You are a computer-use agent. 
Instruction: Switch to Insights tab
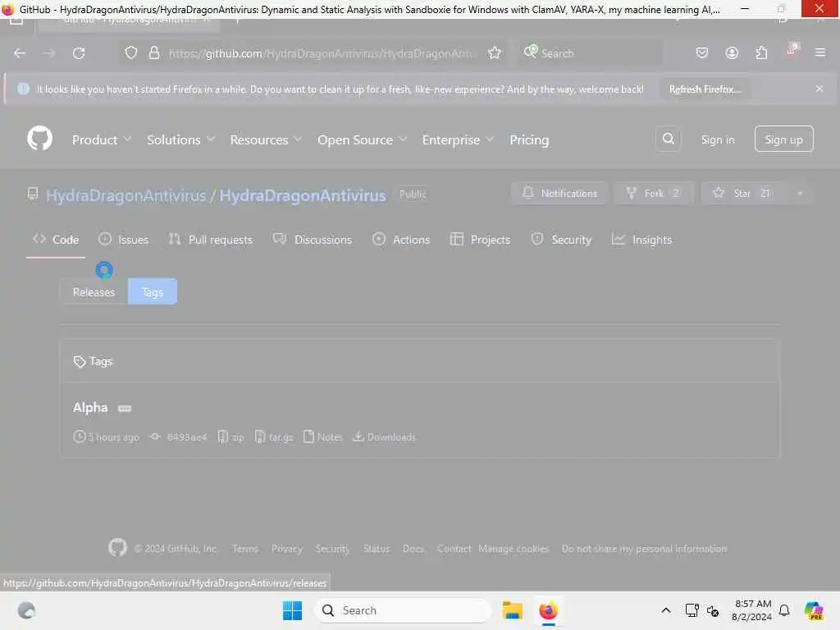[641, 240]
